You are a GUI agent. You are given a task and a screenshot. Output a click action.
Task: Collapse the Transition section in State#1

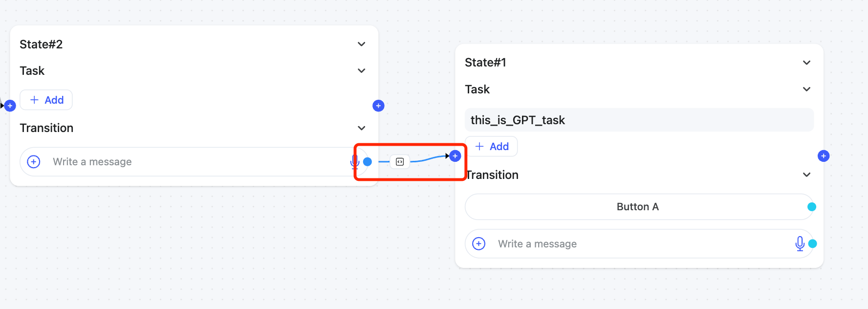807,175
